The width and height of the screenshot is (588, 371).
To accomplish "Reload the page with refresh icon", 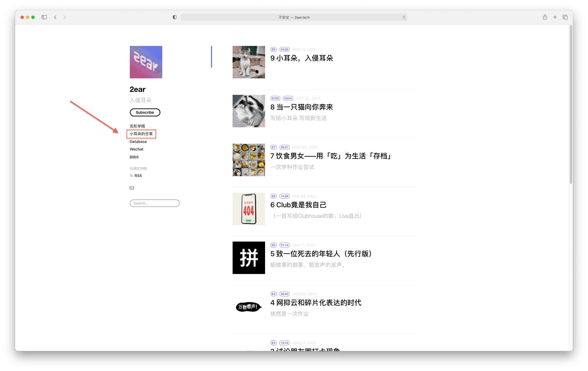I will pyautogui.click(x=404, y=17).
